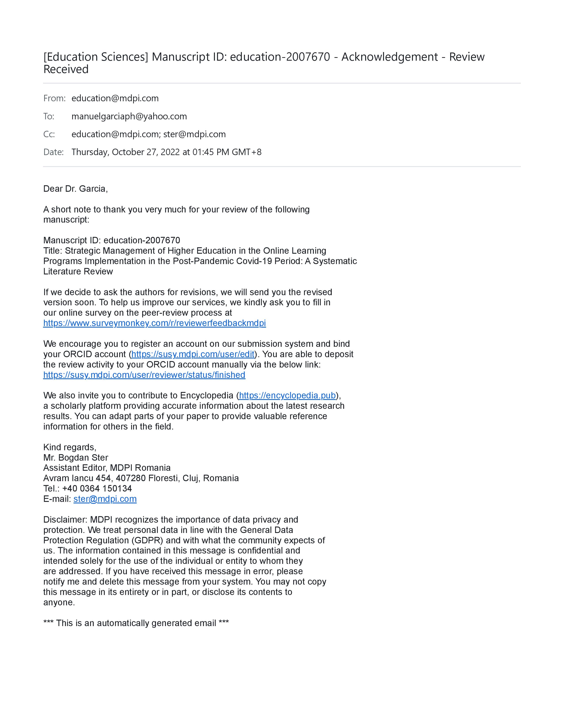Click the manuscript title starting 'Strategic Management'
This screenshot has height=728, width=563.
[200, 261]
